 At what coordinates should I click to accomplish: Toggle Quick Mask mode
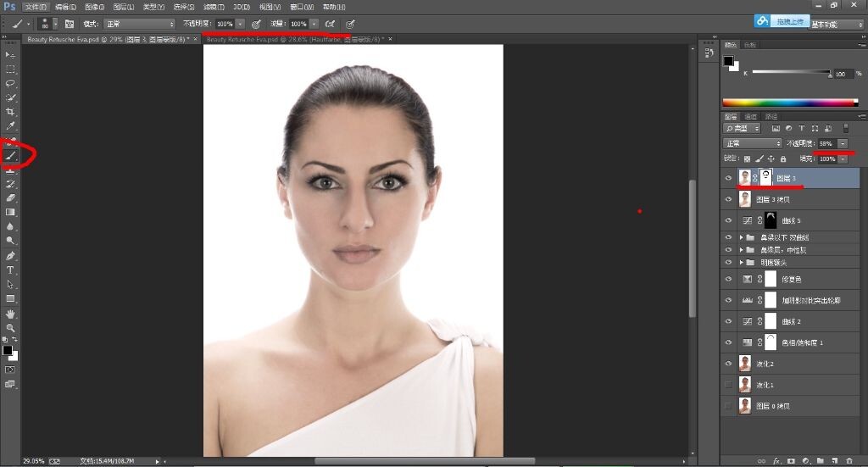point(10,370)
